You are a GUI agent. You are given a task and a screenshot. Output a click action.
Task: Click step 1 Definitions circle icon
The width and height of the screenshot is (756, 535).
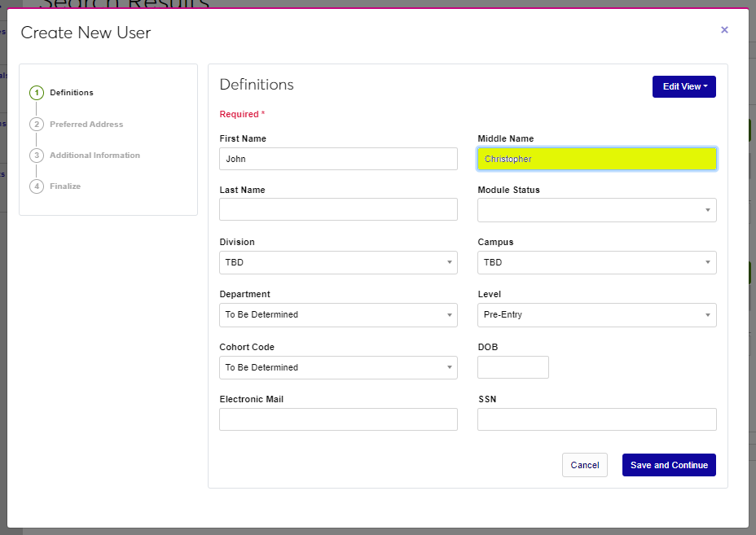[37, 93]
